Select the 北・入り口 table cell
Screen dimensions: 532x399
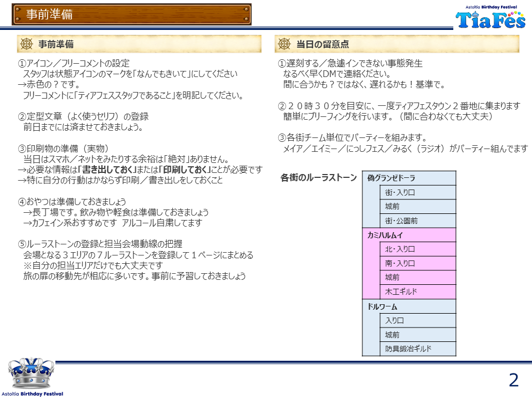(x=418, y=249)
